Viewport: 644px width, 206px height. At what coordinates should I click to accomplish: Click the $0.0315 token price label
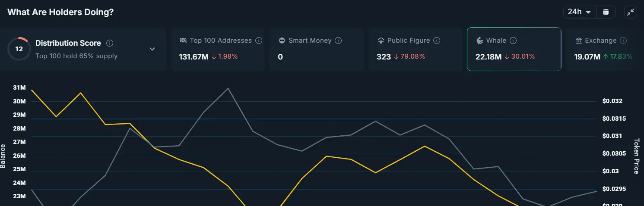[614, 119]
